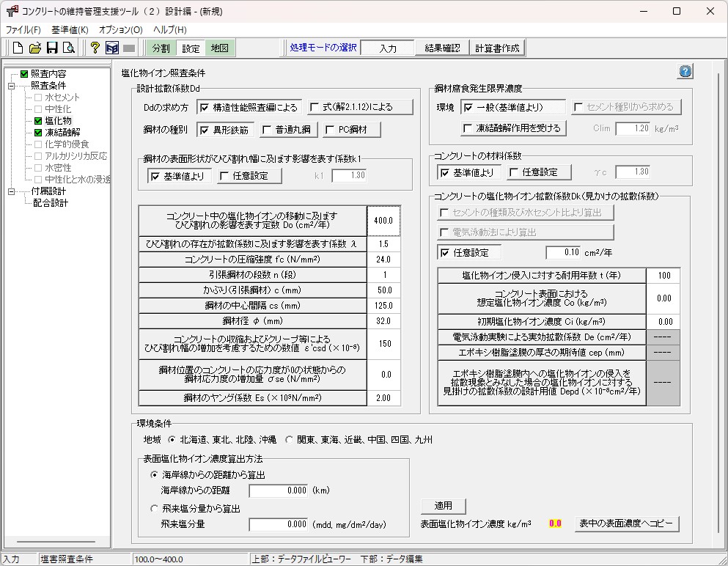
Task: Toggle 一般(基準値より) environment checkbox
Action: [x=513, y=107]
